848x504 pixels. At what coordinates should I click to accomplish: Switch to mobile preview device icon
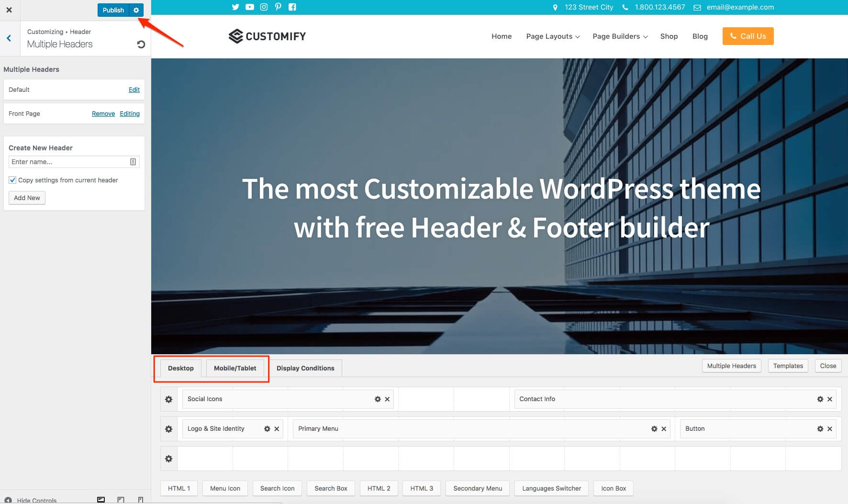pos(140,500)
